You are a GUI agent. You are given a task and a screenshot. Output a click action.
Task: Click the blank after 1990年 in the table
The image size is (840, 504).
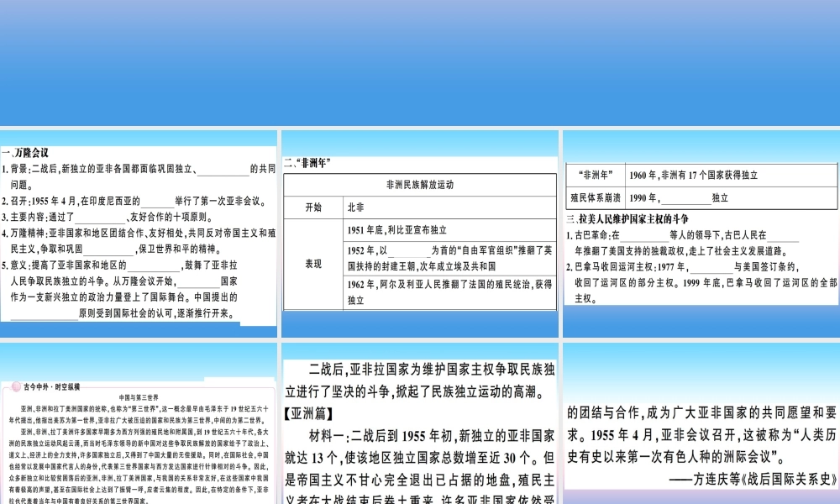pos(685,199)
